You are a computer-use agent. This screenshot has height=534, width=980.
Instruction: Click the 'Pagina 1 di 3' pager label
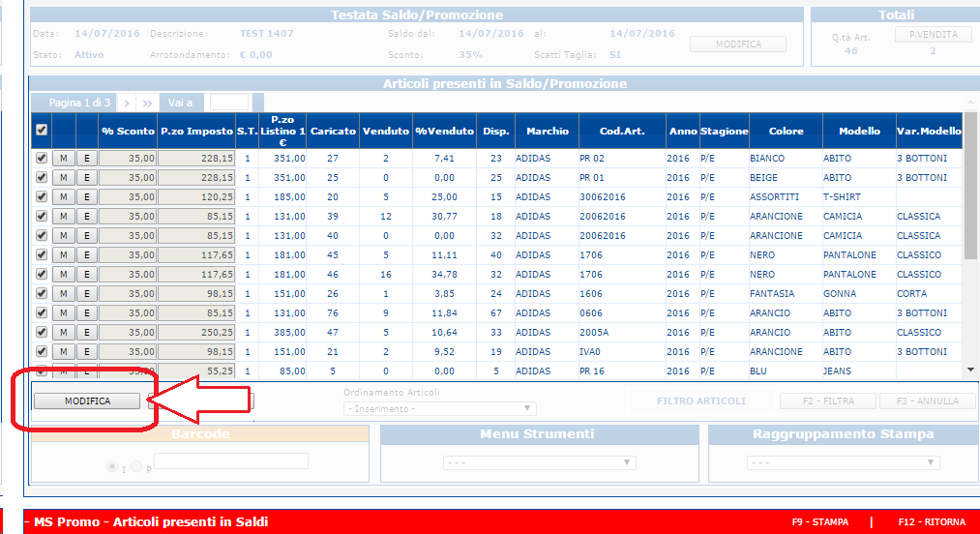coord(79,103)
